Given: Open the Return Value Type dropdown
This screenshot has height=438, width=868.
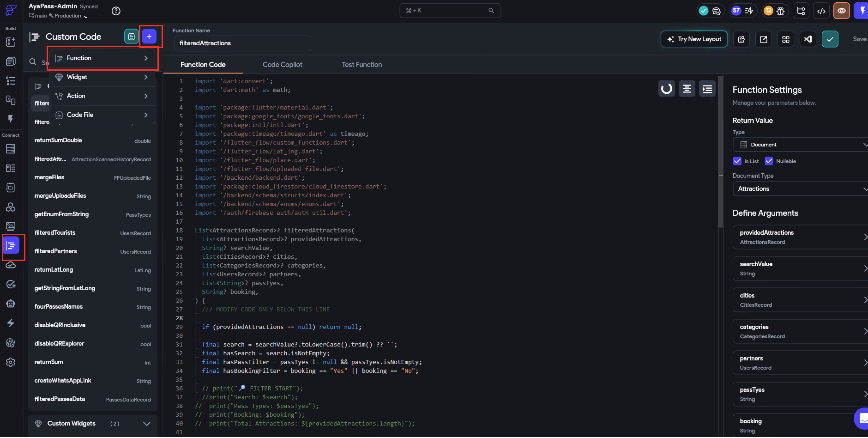Looking at the screenshot, I should click(x=800, y=145).
